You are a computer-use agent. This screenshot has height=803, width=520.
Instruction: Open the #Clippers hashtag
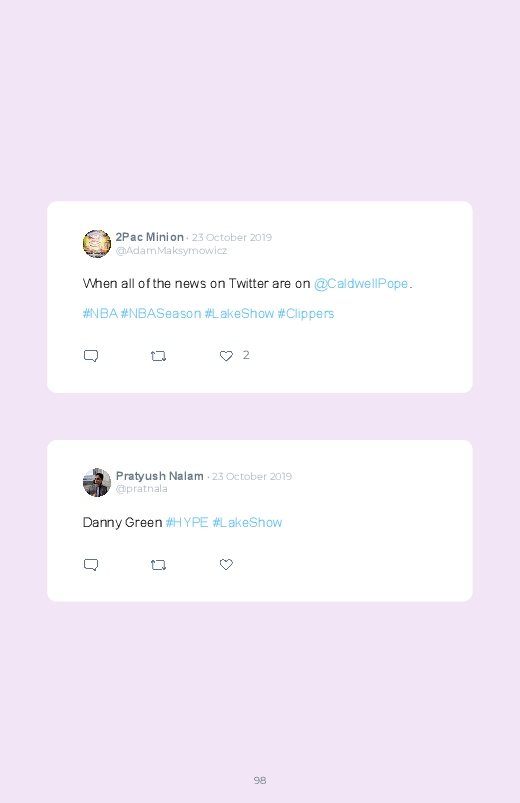pyautogui.click(x=306, y=313)
